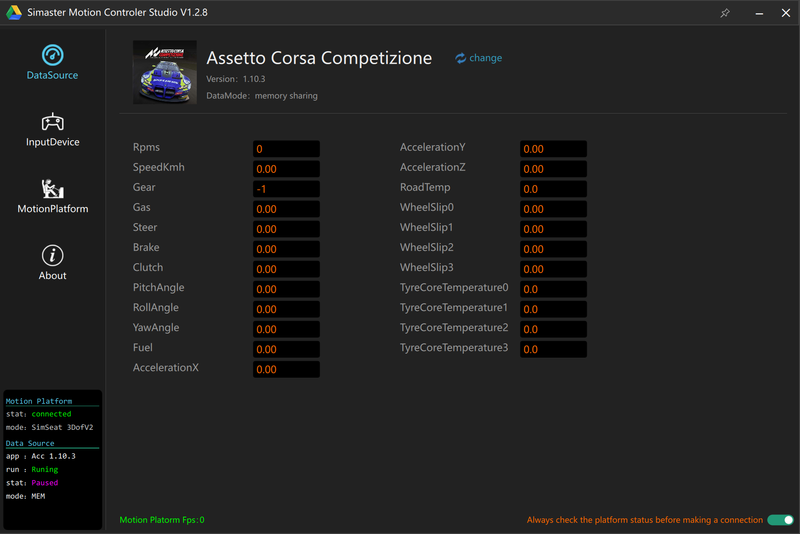Click the 'Always check the platform status' warning text

[645, 520]
